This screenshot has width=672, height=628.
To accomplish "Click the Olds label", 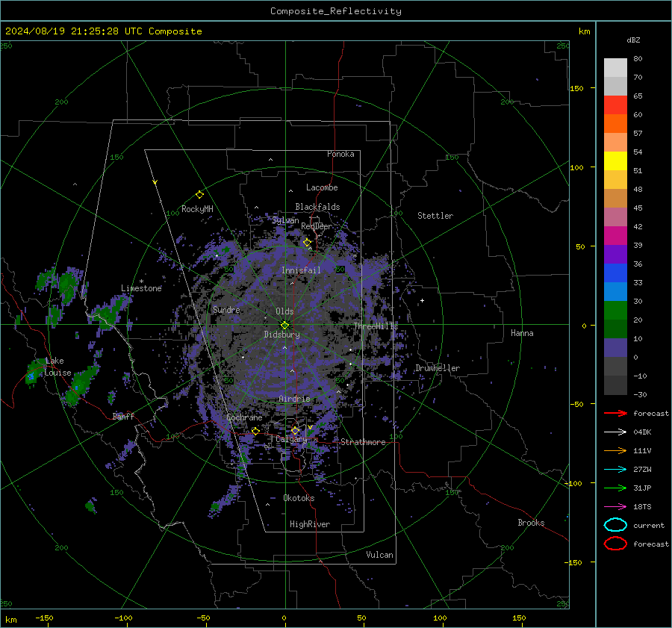I will coord(284,311).
